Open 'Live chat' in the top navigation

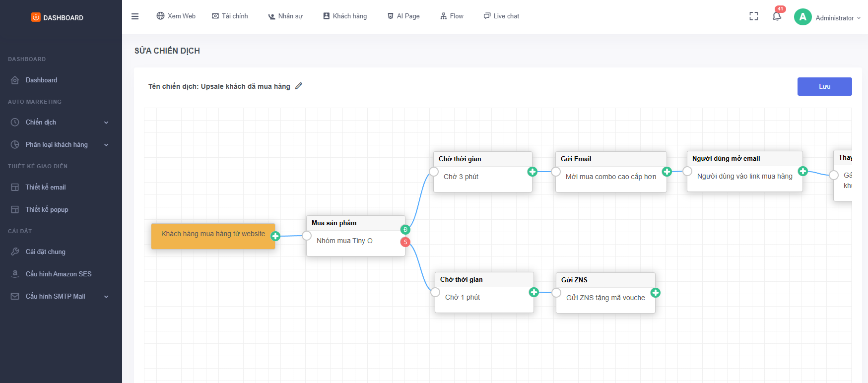coord(501,16)
